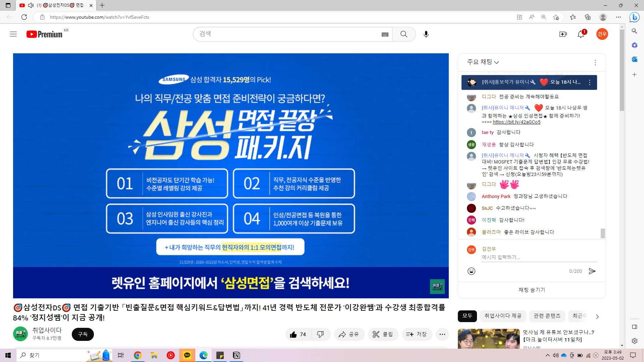This screenshot has height=362, width=644.
Task: Open the pinned message's three-dot menu
Action: click(589, 82)
